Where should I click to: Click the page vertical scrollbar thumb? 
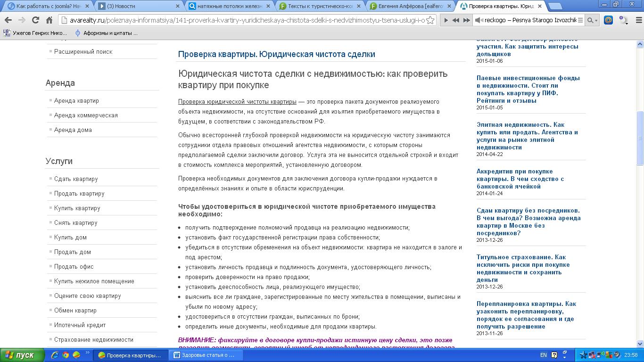640,138
